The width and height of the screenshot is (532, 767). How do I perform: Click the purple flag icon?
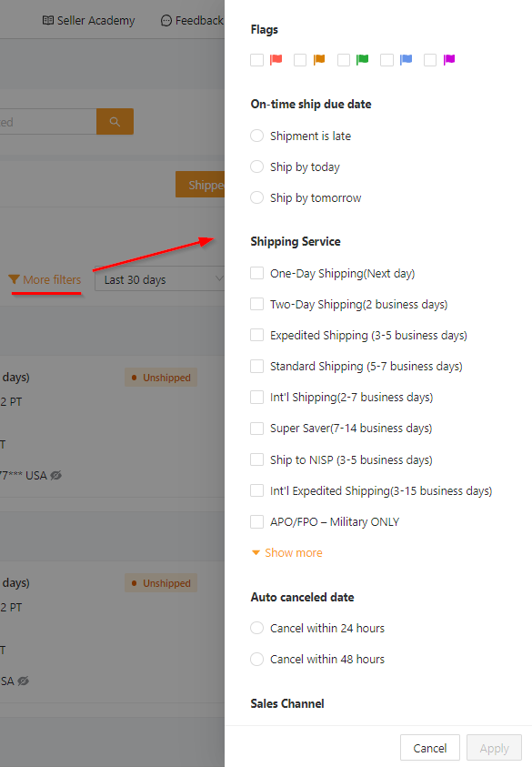[x=449, y=60]
